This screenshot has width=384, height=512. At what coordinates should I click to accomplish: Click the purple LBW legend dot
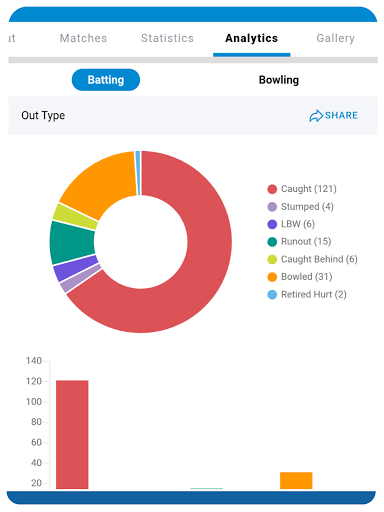272,224
